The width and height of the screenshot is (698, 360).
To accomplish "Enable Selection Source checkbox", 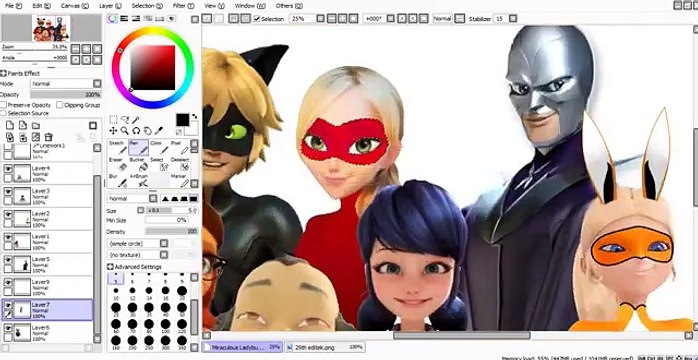I will pyautogui.click(x=4, y=113).
